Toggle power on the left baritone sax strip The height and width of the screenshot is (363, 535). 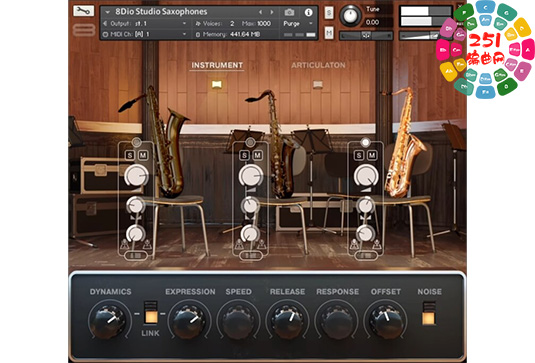136,142
